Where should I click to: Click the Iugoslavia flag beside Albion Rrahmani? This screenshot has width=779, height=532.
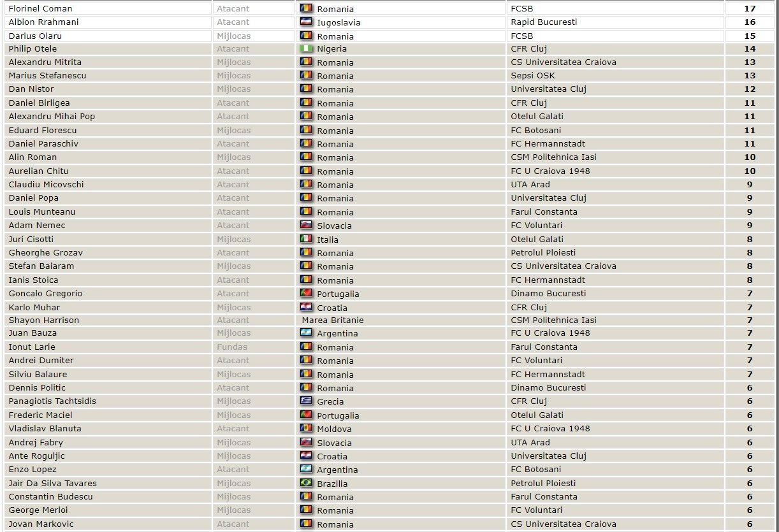[x=307, y=22]
